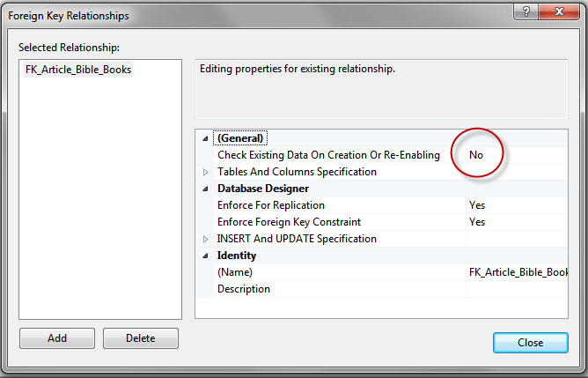Collapse the Identity category
The width and height of the screenshot is (588, 378).
pyautogui.click(x=206, y=256)
